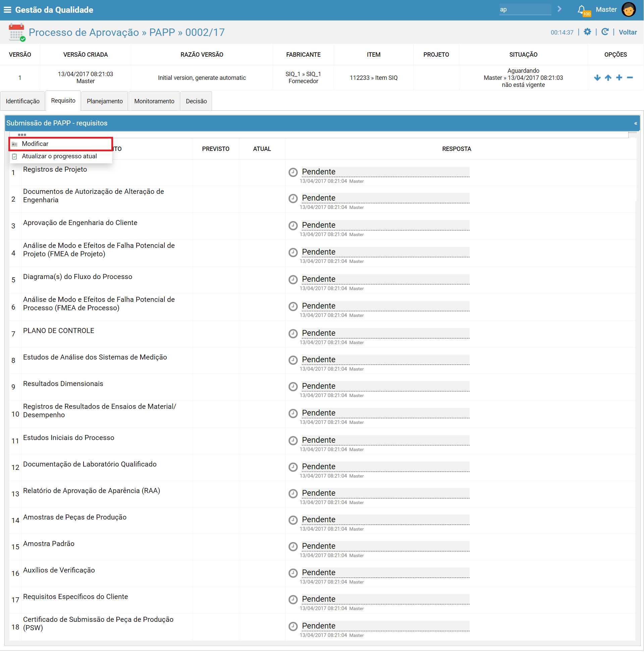Choose Atualizar o progresso atual menu entry

[x=61, y=157]
